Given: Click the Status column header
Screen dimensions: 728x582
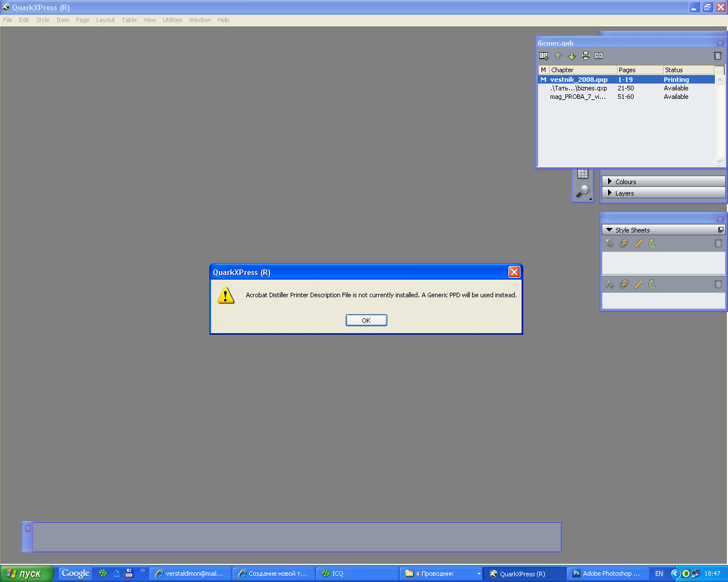Looking at the screenshot, I should [x=689, y=70].
